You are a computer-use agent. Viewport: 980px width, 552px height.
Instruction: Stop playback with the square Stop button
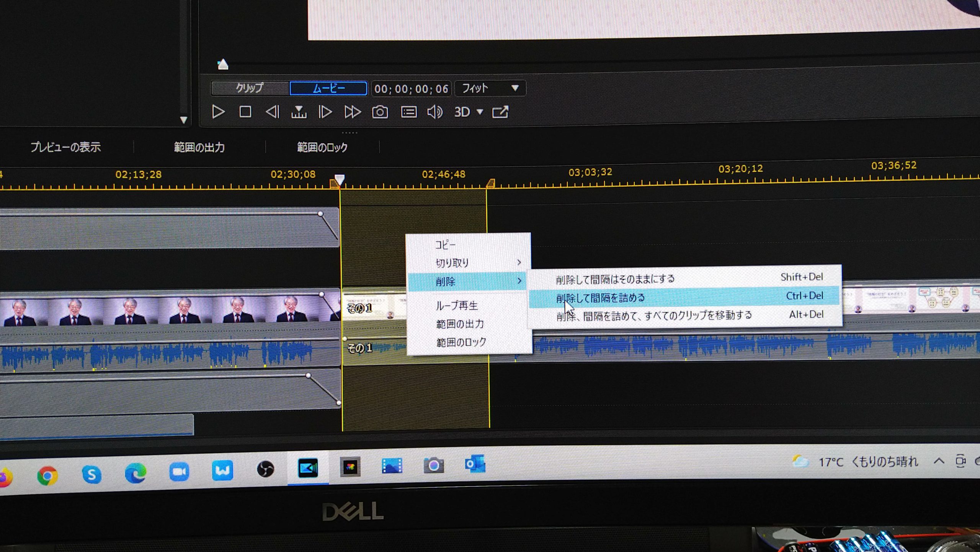(245, 112)
